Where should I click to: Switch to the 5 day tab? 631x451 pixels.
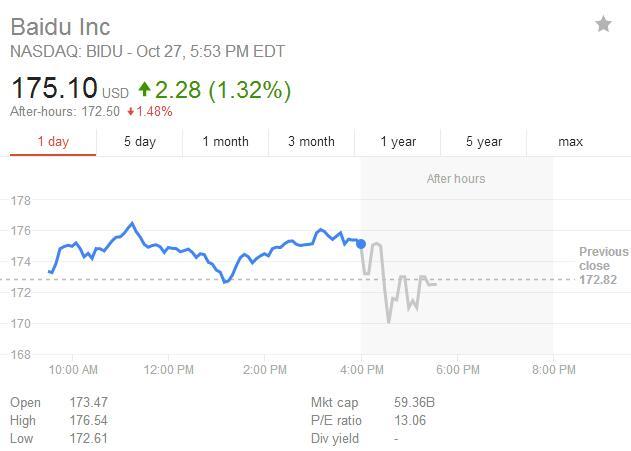pos(140,142)
